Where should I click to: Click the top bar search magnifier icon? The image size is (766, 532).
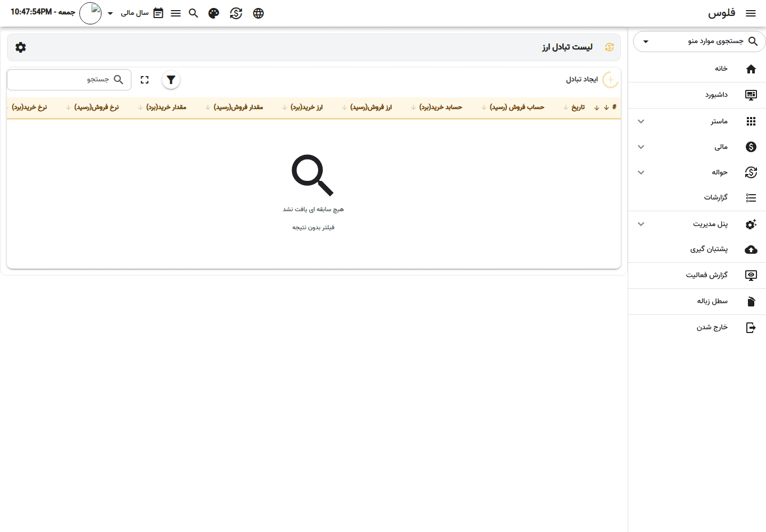pos(194,13)
